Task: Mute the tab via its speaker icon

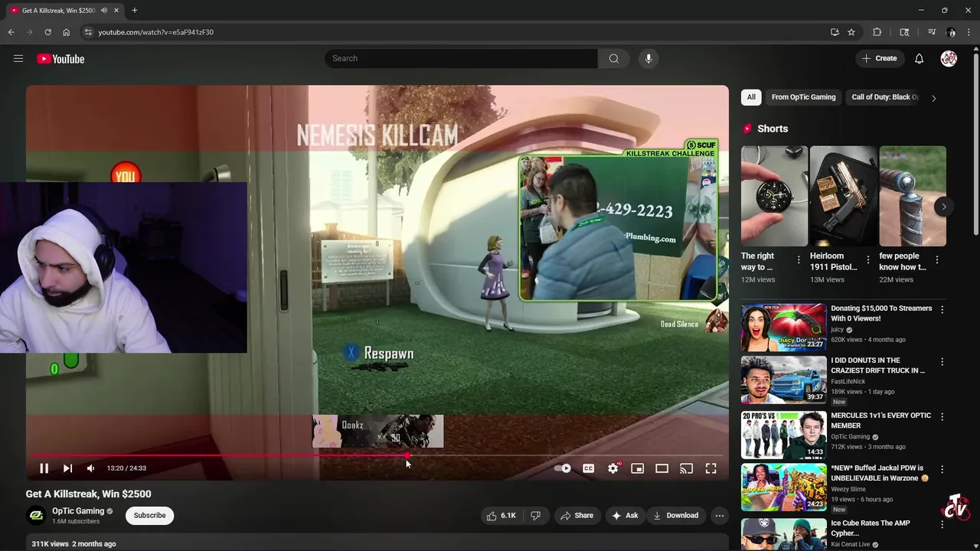Action: tap(104, 11)
